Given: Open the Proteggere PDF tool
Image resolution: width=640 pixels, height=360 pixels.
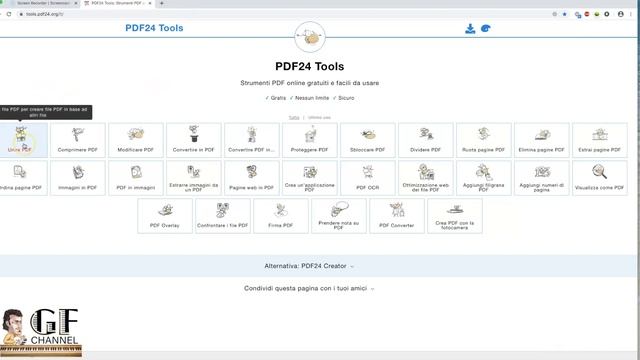Looking at the screenshot, I should pos(309,140).
